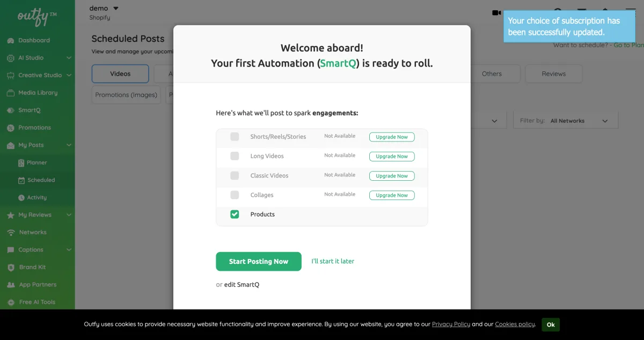The height and width of the screenshot is (340, 644).
Task: Click the Shopify label under demo
Action: 100,18
